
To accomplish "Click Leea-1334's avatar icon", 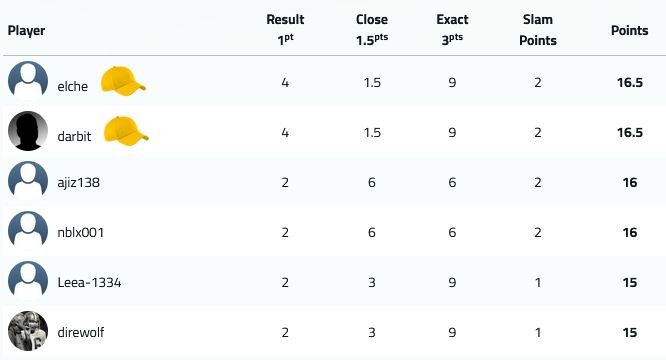I will (28, 281).
